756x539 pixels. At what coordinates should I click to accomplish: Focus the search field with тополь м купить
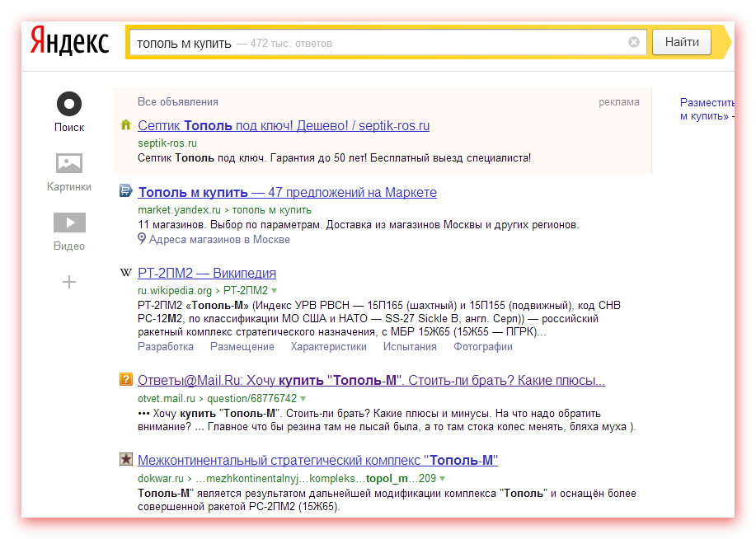coord(388,43)
